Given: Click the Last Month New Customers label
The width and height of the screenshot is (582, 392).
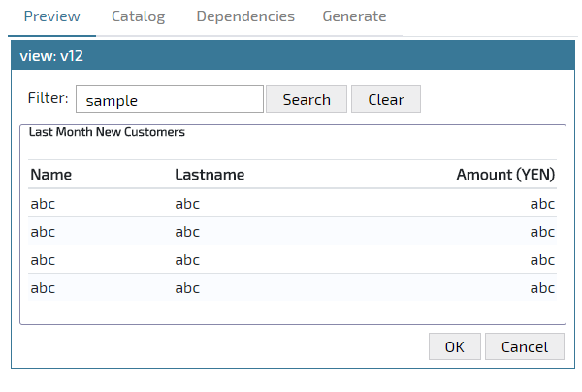Looking at the screenshot, I should 107,130.
